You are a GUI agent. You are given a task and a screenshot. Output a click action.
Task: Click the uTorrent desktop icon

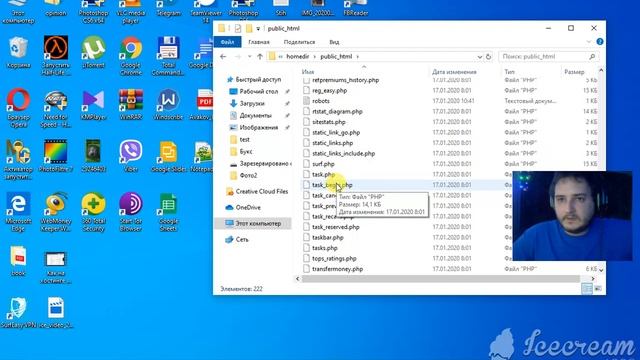(x=93, y=52)
